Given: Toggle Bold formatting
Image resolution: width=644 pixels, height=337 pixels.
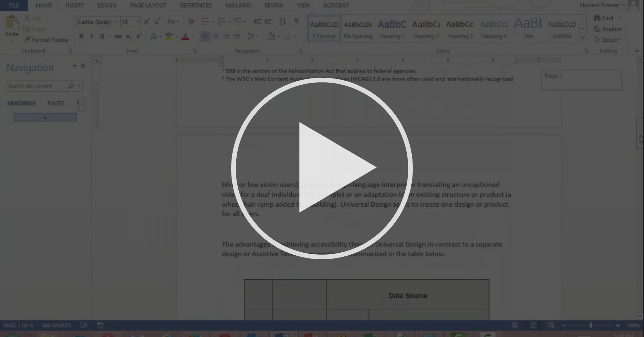Looking at the screenshot, I should pyautogui.click(x=81, y=36).
